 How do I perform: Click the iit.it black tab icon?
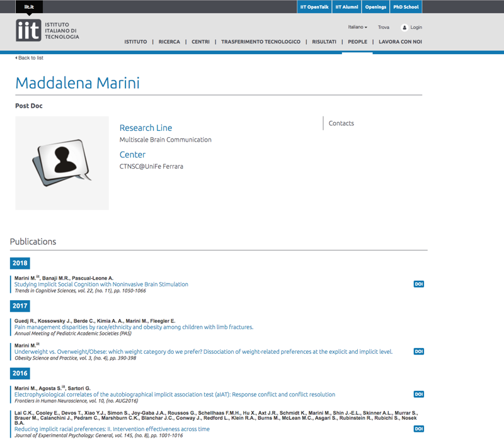(x=29, y=7)
